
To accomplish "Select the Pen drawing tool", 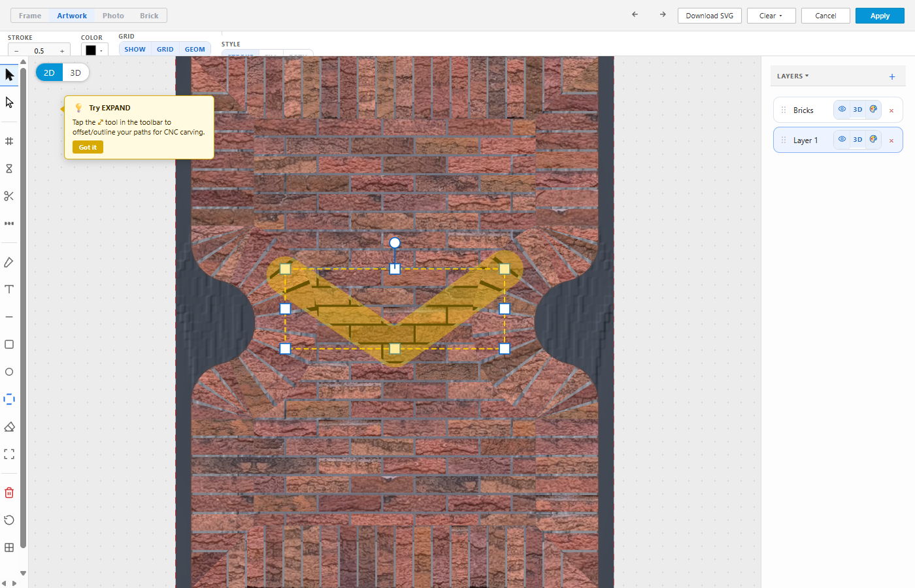I will [9, 262].
